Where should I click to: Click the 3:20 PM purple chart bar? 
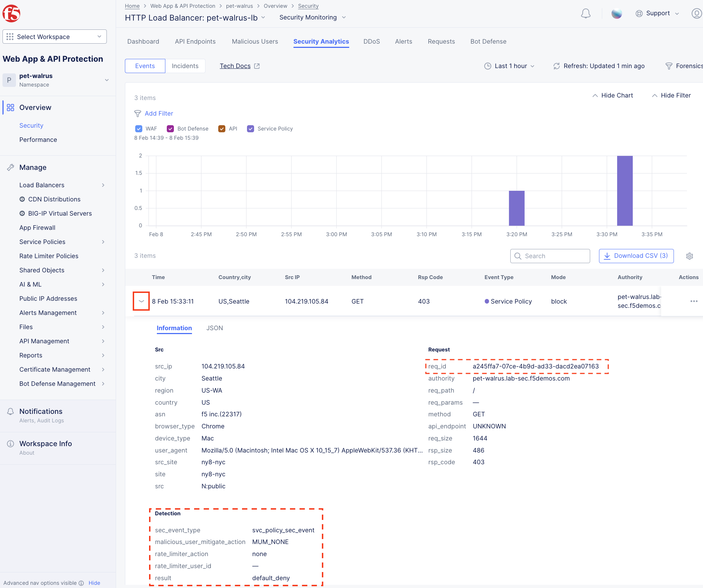(x=517, y=208)
